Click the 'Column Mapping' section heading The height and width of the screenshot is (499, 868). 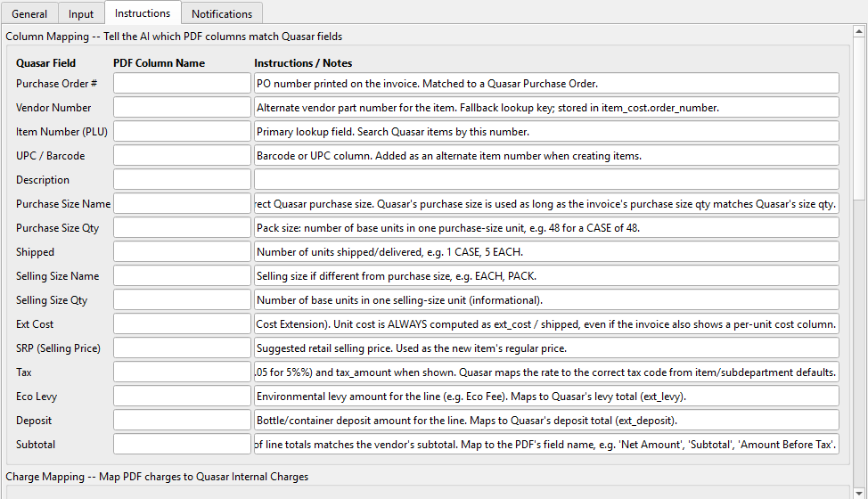pyautogui.click(x=174, y=37)
